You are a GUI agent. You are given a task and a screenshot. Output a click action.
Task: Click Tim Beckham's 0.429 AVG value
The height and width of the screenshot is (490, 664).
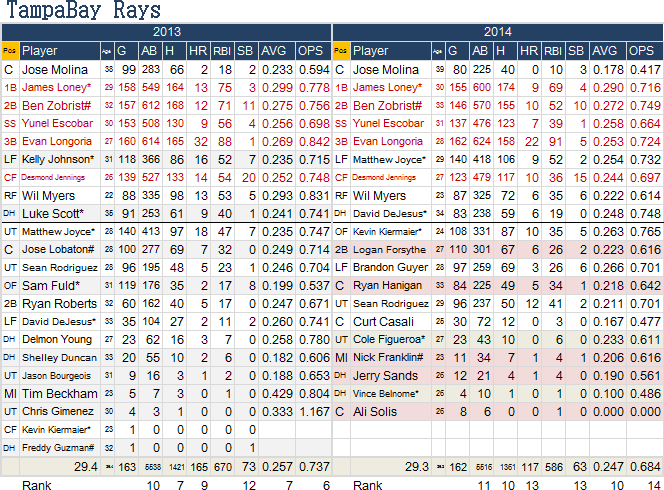point(277,394)
